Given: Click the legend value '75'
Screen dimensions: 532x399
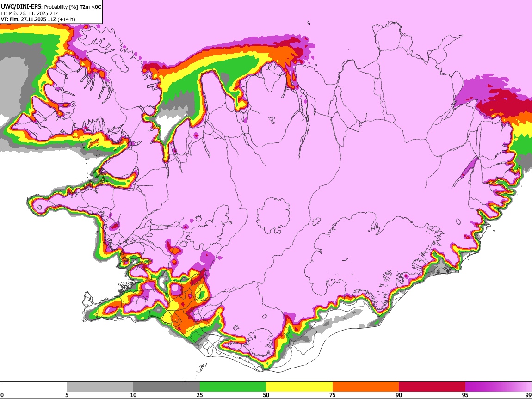Looking at the screenshot, I should click(x=333, y=395).
